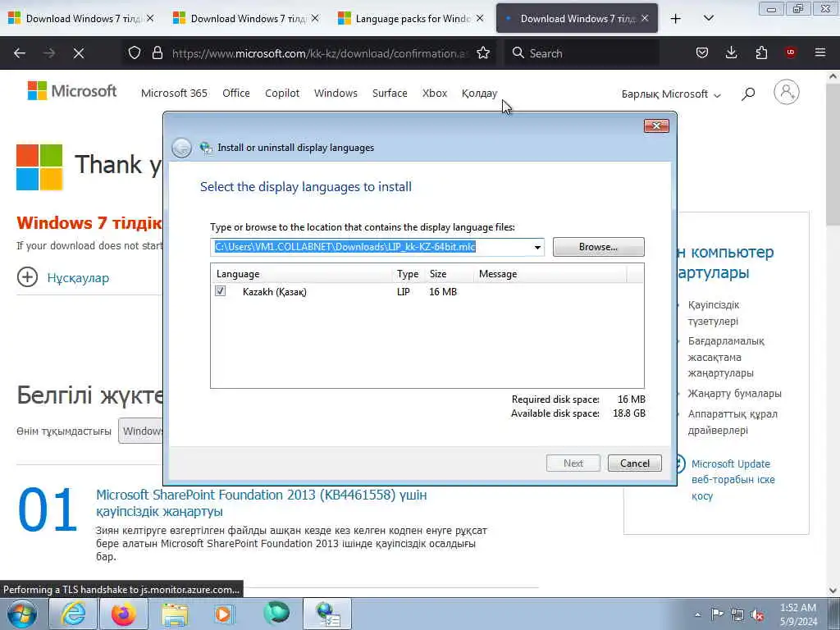The width and height of the screenshot is (840, 630).
Task: Click the Action Center flag tray icon
Action: tap(716, 614)
